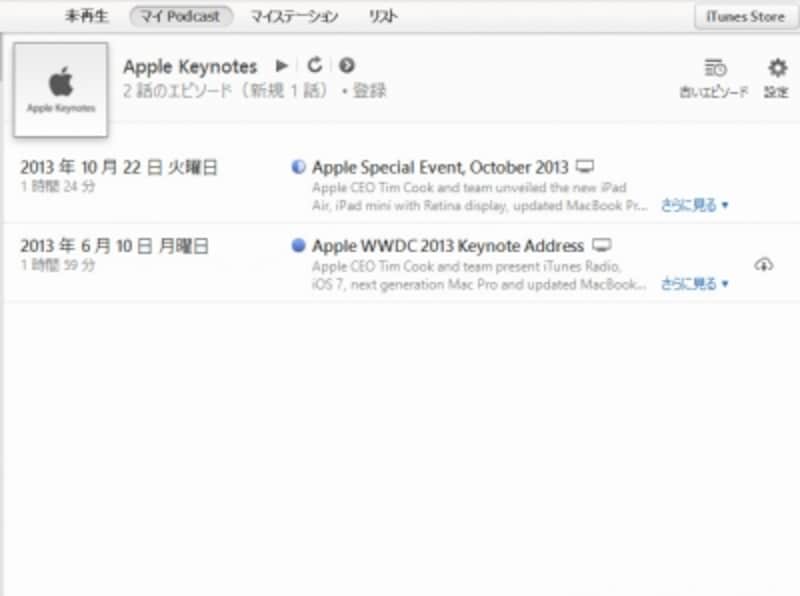
Task: Click the unplayed blue dot of the WWDC 2013 keynote
Action: 298,245
